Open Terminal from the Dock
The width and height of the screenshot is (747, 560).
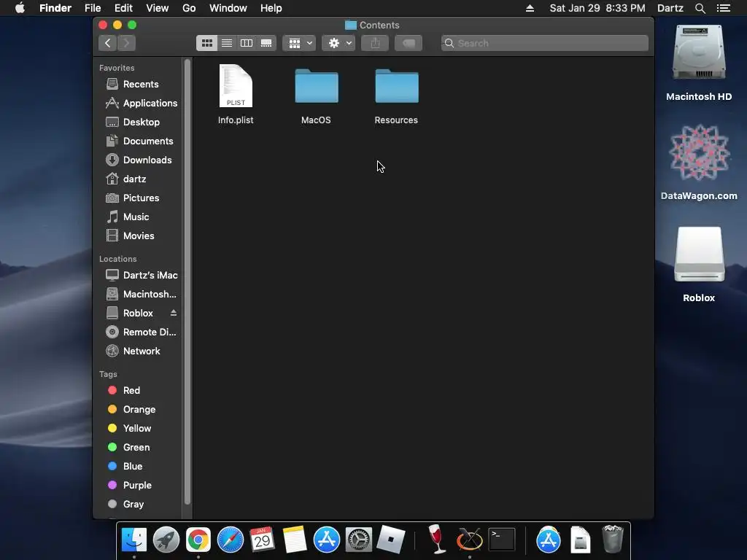(x=502, y=540)
